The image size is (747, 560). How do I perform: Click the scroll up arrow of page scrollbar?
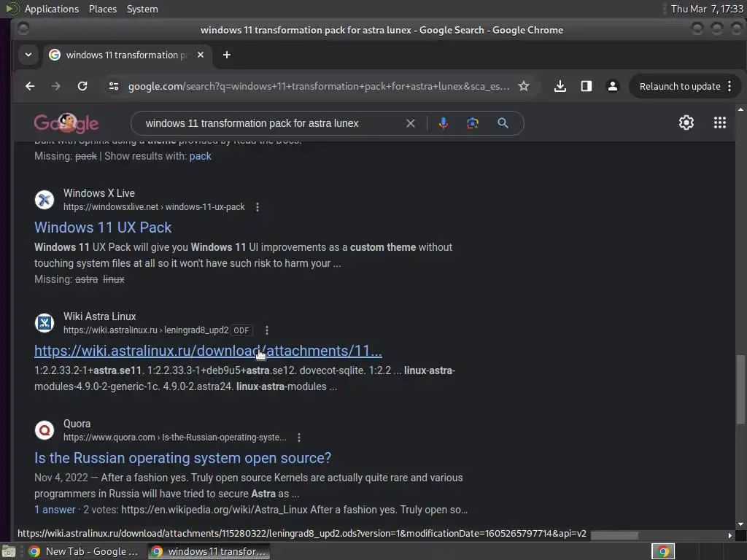[x=740, y=109]
